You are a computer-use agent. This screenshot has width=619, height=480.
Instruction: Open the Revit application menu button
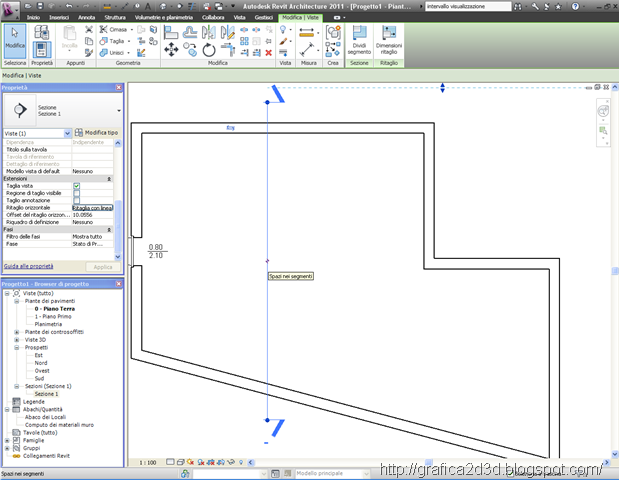coord(10,9)
